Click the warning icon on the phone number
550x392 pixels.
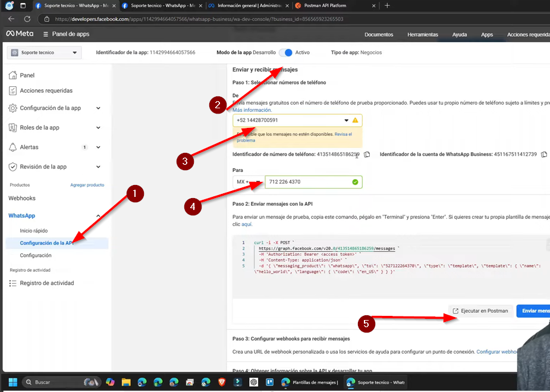pyautogui.click(x=356, y=120)
